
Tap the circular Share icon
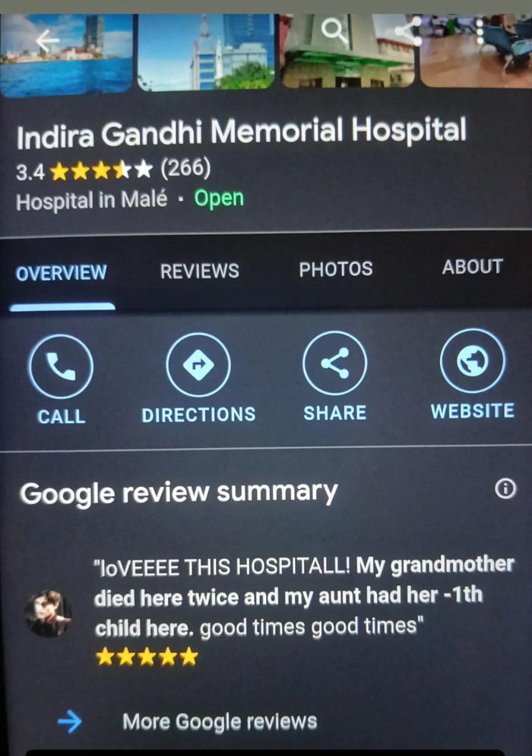(335, 363)
